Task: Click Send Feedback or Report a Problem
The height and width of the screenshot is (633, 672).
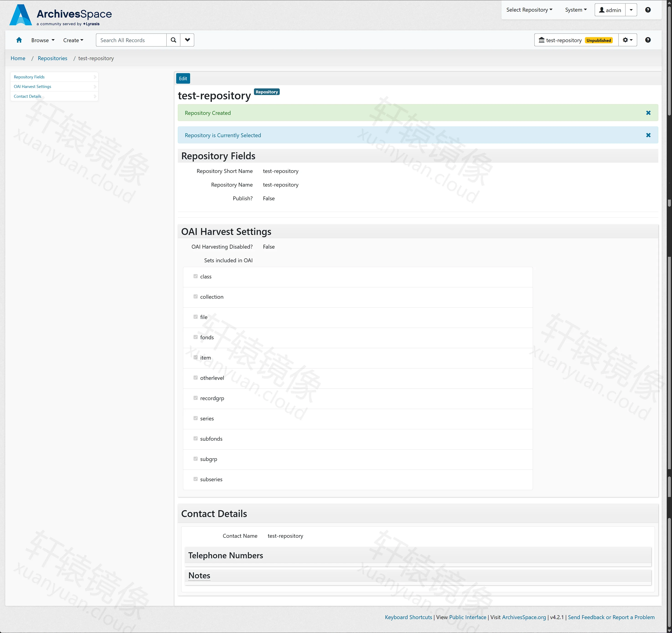Action: click(611, 617)
